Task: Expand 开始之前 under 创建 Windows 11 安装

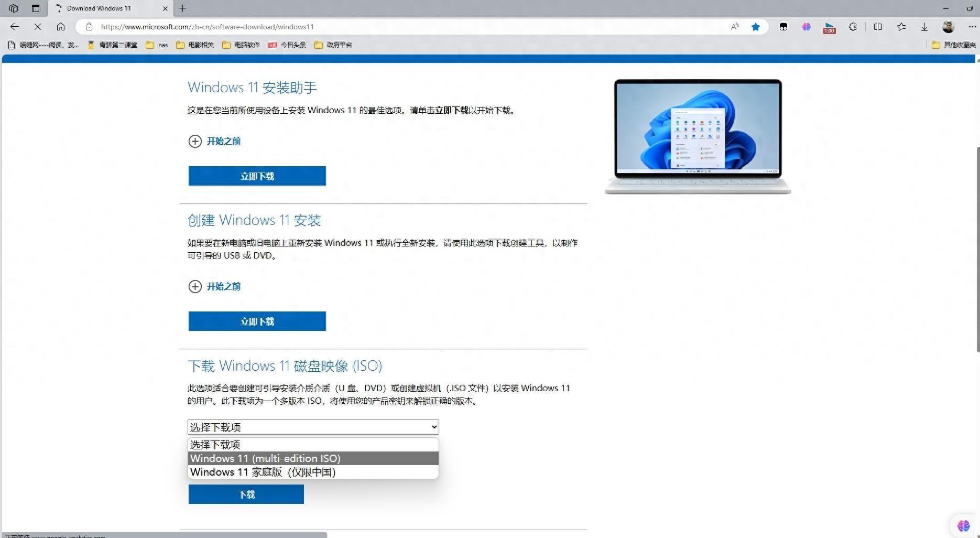Action: 214,286
